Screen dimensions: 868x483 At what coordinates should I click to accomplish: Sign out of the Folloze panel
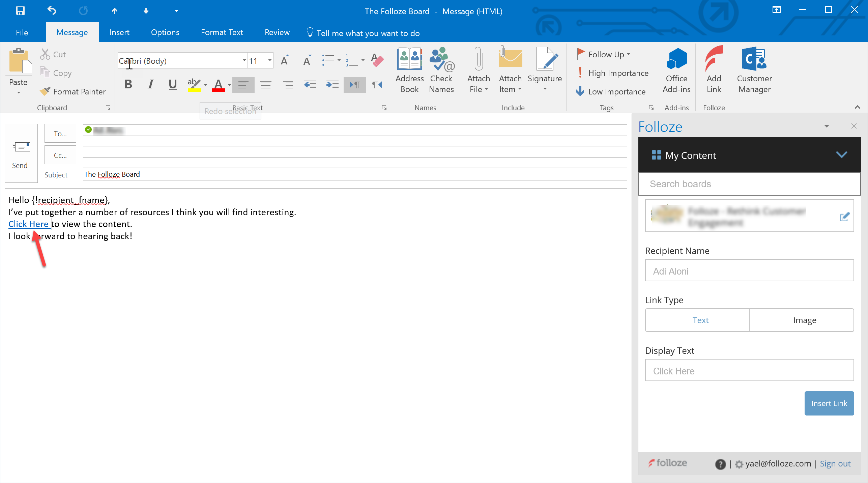click(x=835, y=463)
